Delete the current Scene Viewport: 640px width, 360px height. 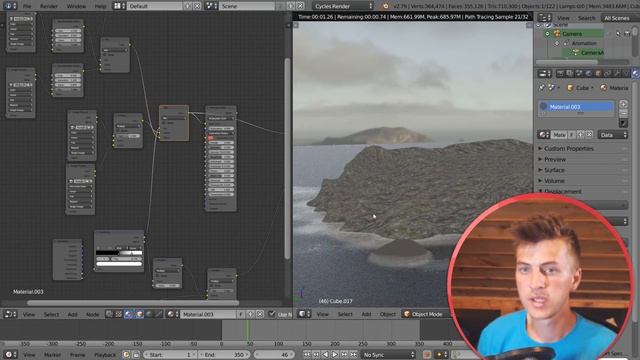point(300,6)
